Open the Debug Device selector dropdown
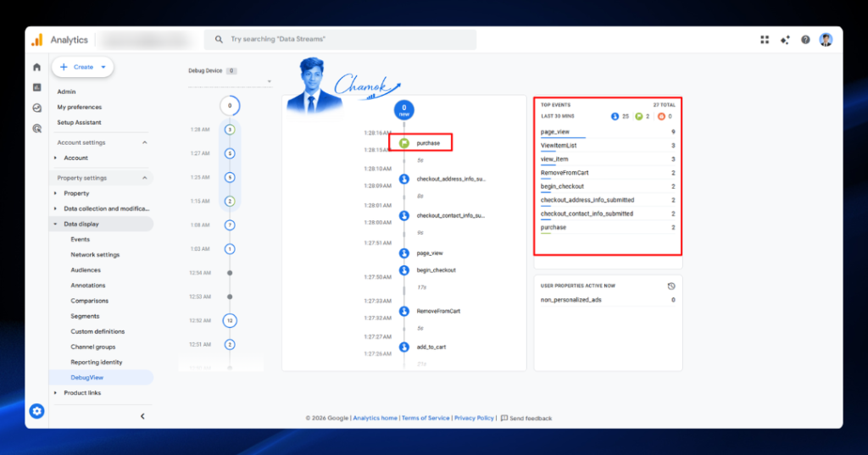Image resolution: width=868 pixels, height=455 pixels. tap(230, 81)
